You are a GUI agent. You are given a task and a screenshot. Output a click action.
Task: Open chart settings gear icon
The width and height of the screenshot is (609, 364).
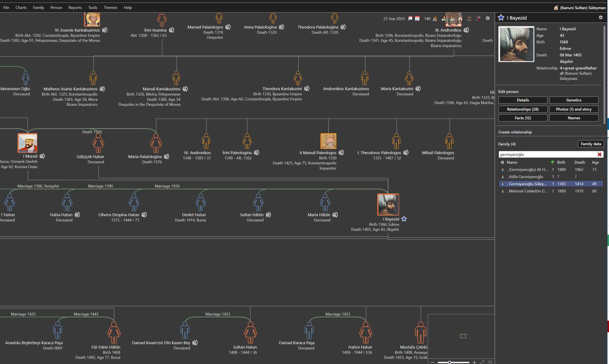pos(488,19)
